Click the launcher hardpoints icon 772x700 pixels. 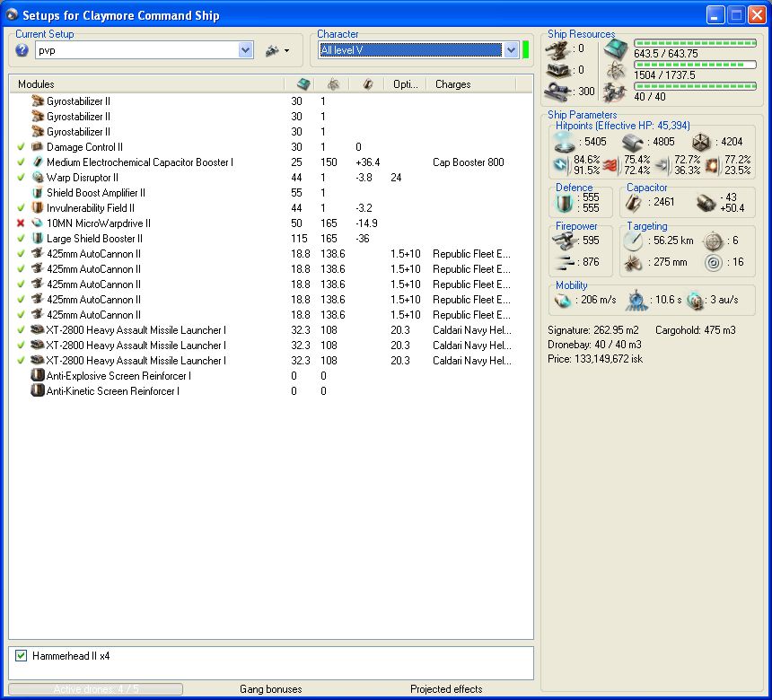[558, 70]
